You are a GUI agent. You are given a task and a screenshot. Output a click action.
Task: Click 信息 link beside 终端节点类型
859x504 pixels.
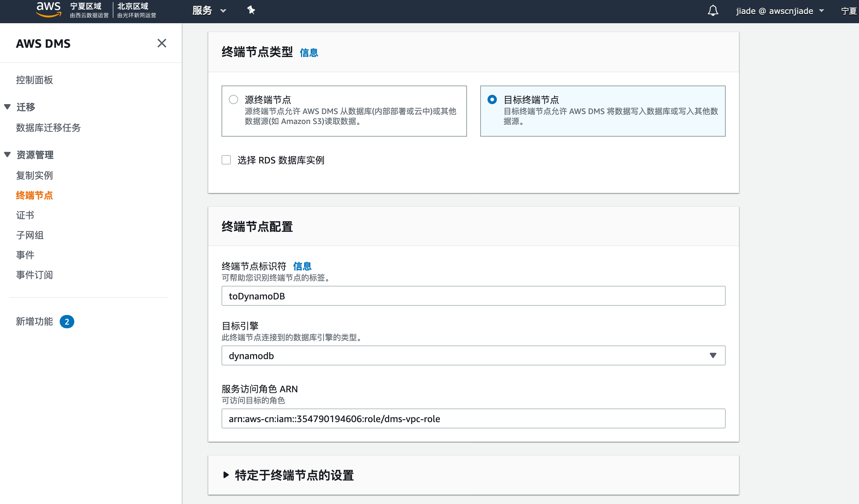point(309,53)
